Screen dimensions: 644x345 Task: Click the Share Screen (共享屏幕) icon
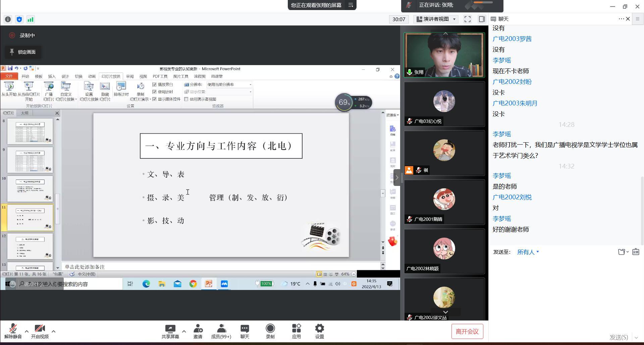(x=170, y=331)
